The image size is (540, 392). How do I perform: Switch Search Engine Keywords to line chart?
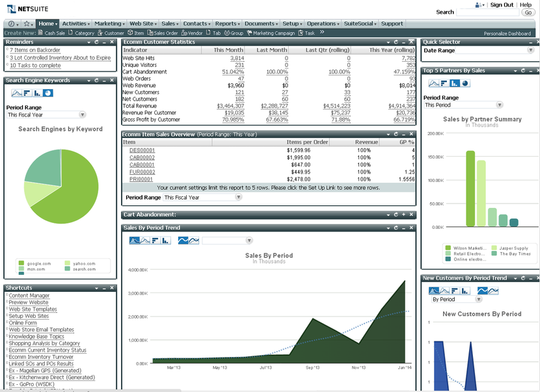click(x=17, y=93)
